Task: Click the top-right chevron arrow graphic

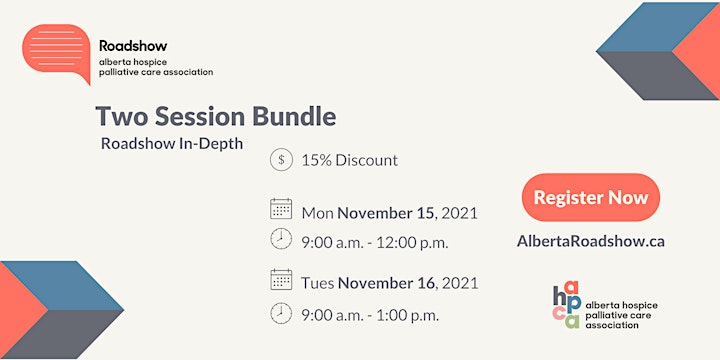Action: [x=658, y=51]
